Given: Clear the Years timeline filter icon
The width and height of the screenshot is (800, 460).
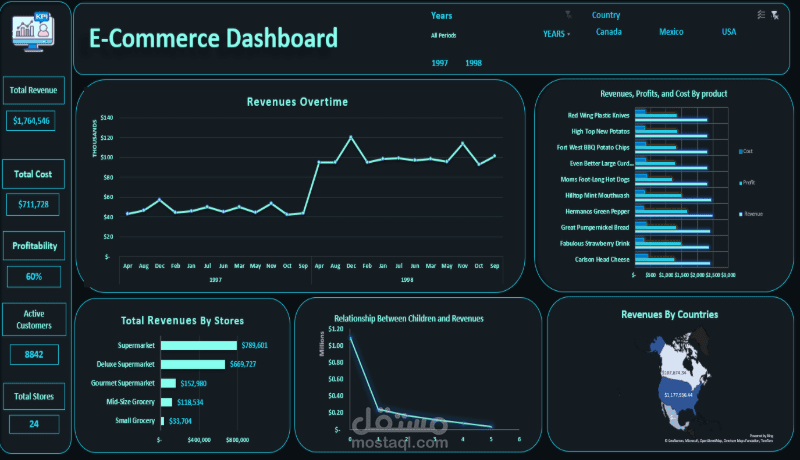Looking at the screenshot, I should coord(568,15).
